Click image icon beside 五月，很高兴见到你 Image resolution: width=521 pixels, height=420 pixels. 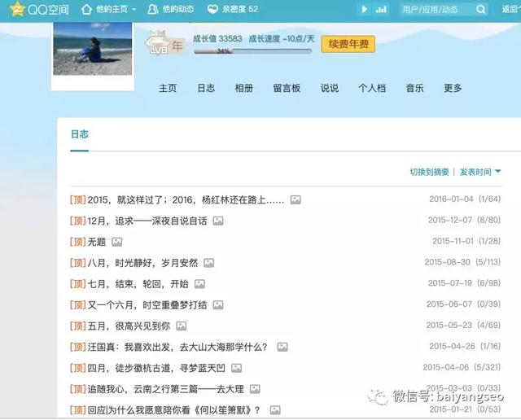pos(182,326)
